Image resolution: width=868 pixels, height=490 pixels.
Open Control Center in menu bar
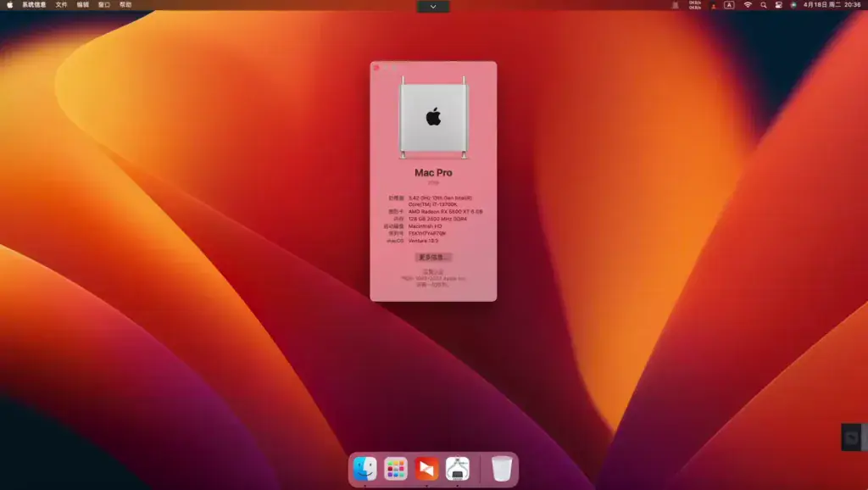click(778, 5)
